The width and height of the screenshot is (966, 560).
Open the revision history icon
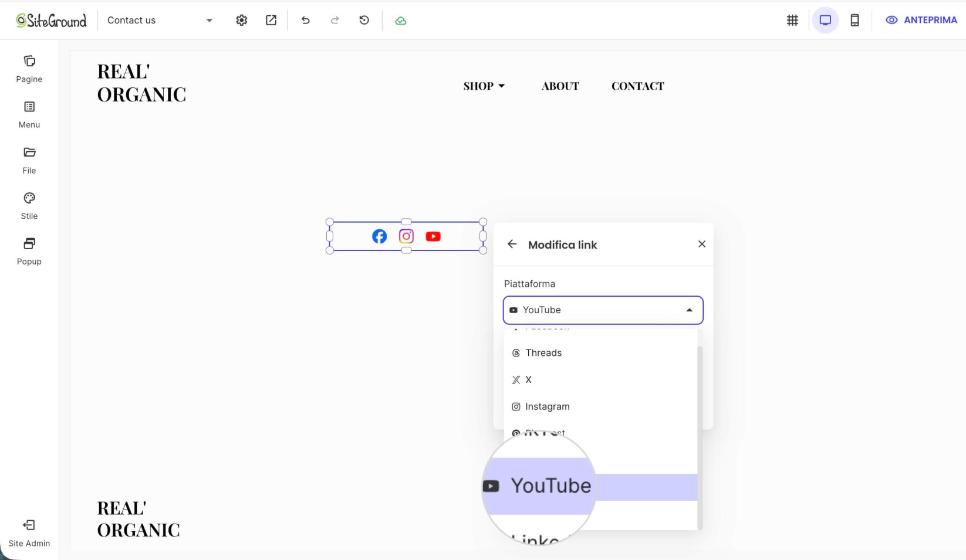[364, 21]
